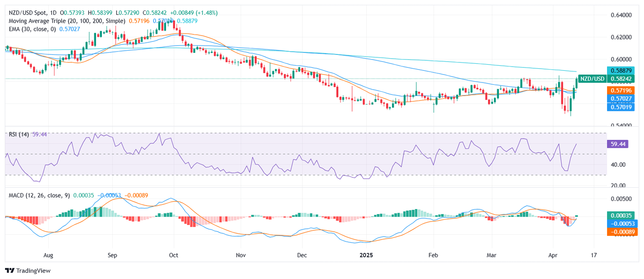Click the Oct label on time axis
The image size is (644, 279).
click(x=174, y=254)
